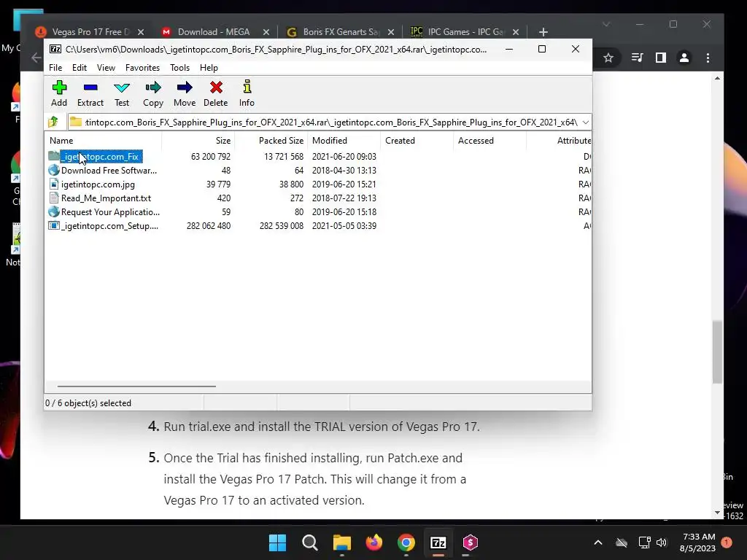The width and height of the screenshot is (747, 560).
Task: Select the _igetintopc.com_Fix folder icon
Action: [54, 156]
